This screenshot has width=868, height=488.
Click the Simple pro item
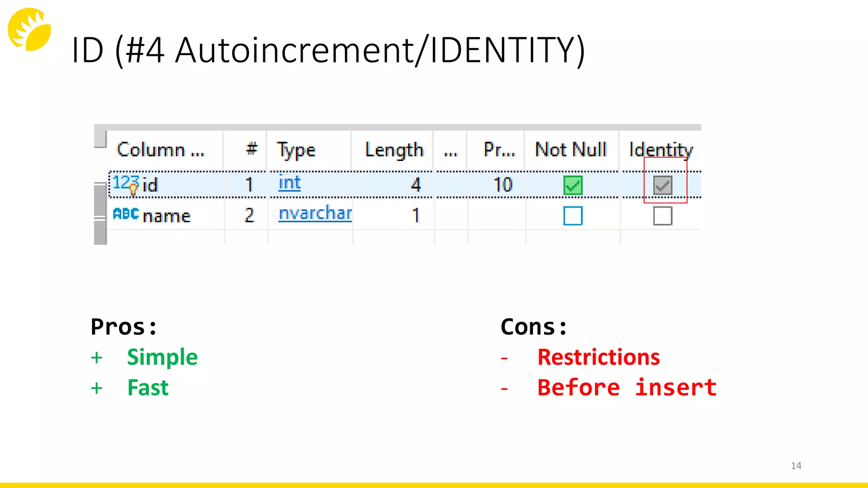(162, 357)
